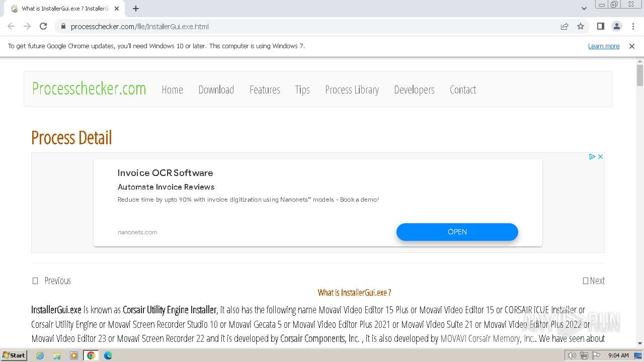
Task: Click the scrollbar down arrow
Action: pyautogui.click(x=640, y=343)
